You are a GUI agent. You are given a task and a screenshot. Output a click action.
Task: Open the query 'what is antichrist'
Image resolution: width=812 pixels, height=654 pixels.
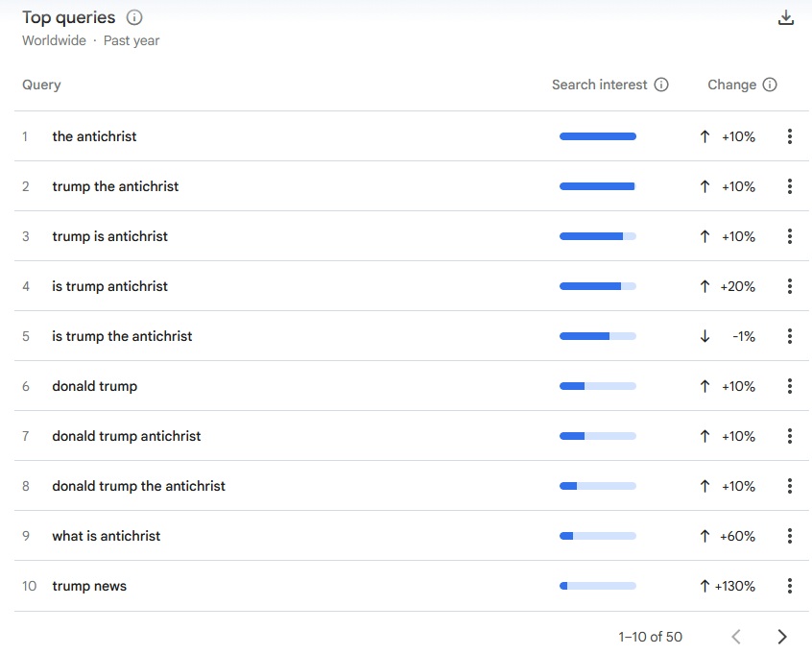click(x=107, y=536)
